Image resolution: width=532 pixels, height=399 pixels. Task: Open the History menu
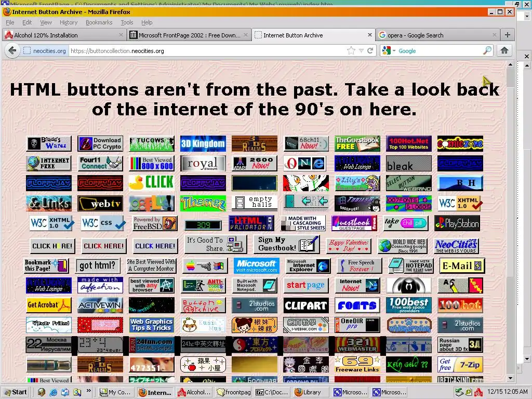[69, 22]
